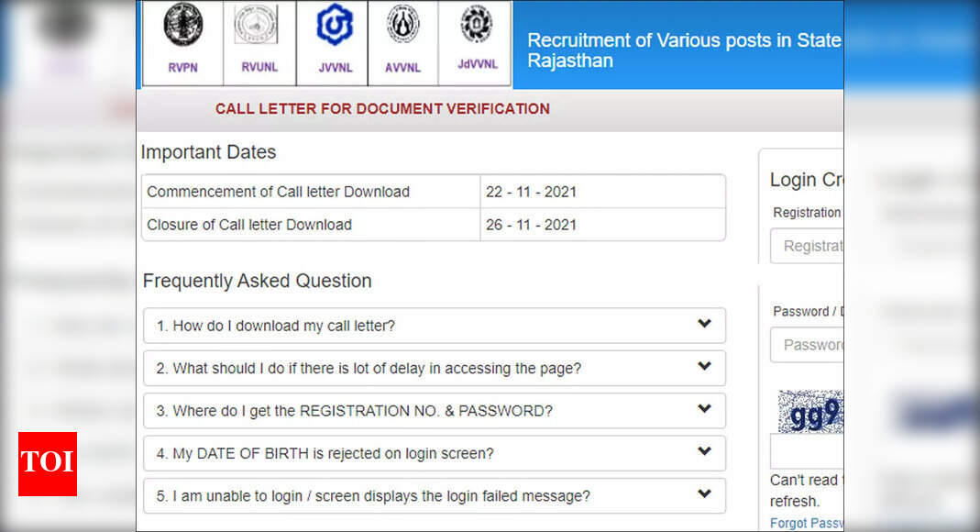Select the JVVNL blue logo

[x=335, y=25]
